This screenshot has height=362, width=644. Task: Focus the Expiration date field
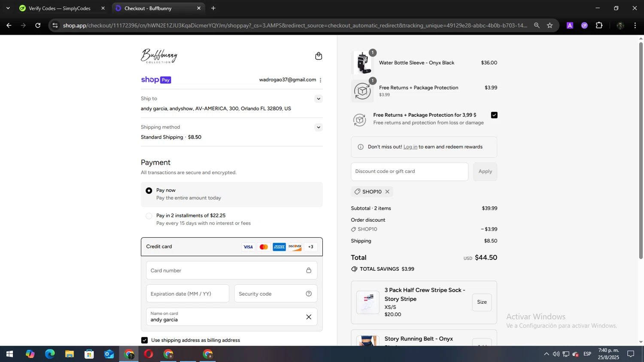[188, 294]
